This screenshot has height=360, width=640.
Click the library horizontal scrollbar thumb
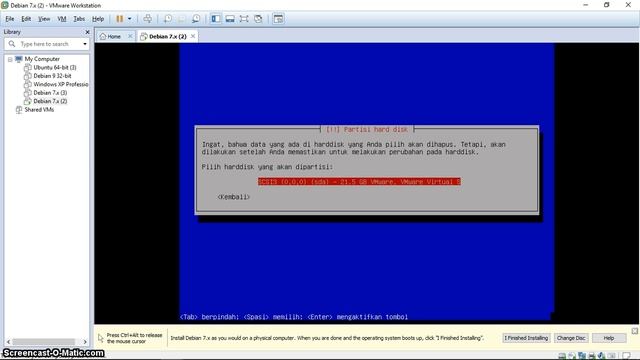tap(43, 342)
